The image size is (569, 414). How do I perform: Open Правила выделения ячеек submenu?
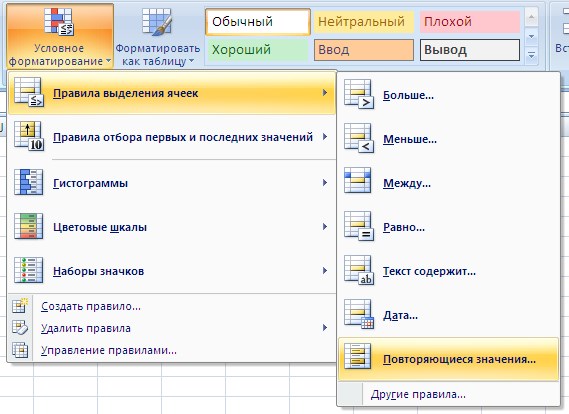click(x=172, y=93)
